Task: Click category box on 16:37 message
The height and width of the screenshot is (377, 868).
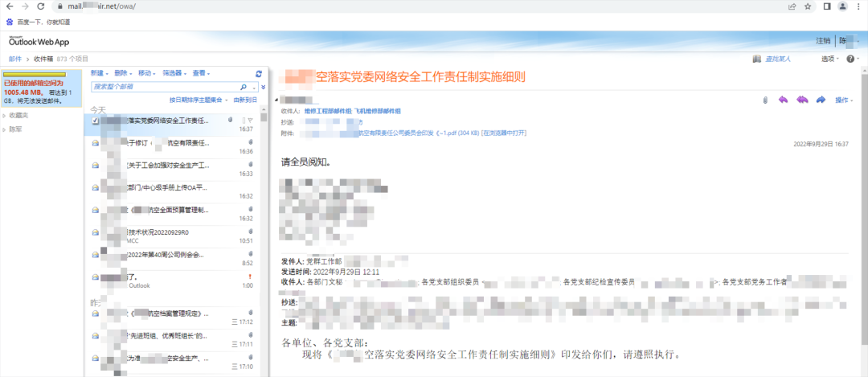Action: [244, 120]
